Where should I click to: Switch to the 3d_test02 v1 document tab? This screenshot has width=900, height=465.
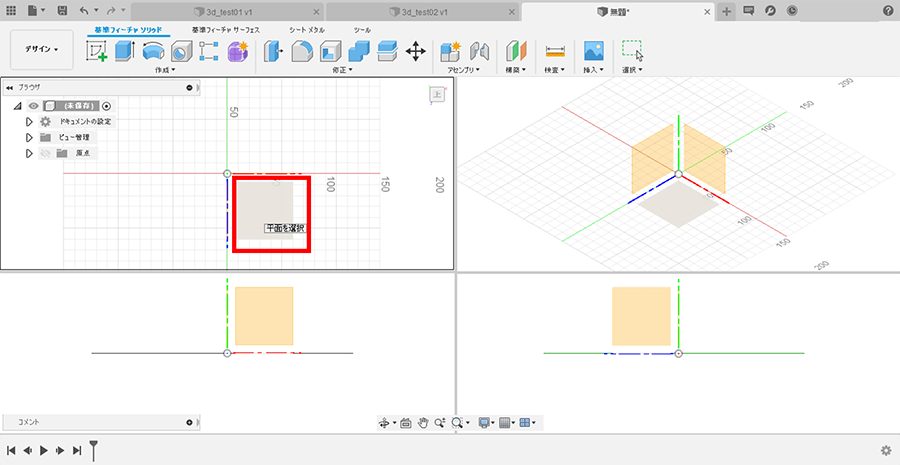[x=423, y=11]
